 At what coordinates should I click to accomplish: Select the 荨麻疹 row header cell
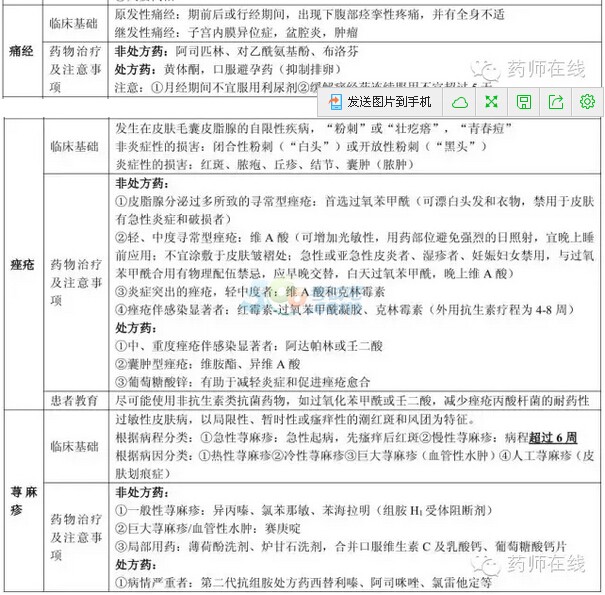pyautogui.click(x=24, y=501)
